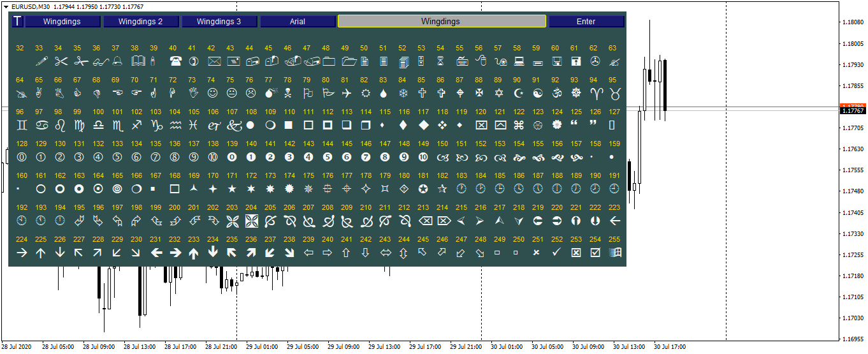This screenshot has height=354, width=868.
Task: Choose the envelope symbol numbered 42
Action: (213, 61)
